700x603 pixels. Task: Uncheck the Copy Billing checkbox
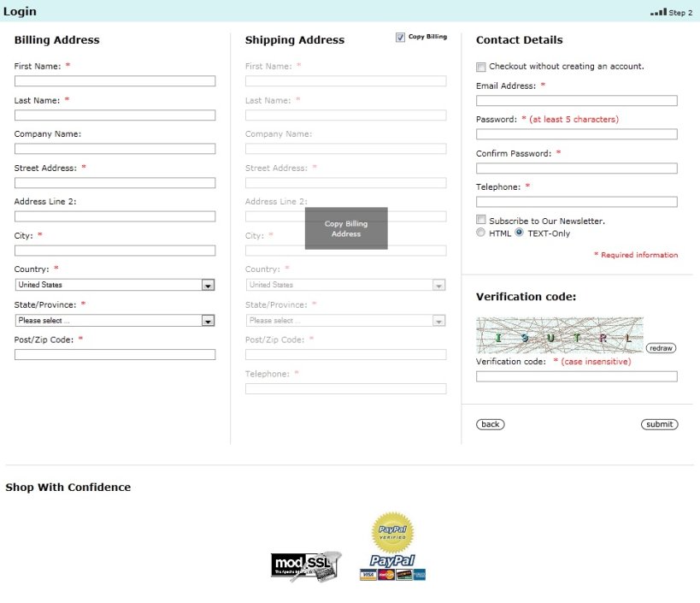(399, 36)
